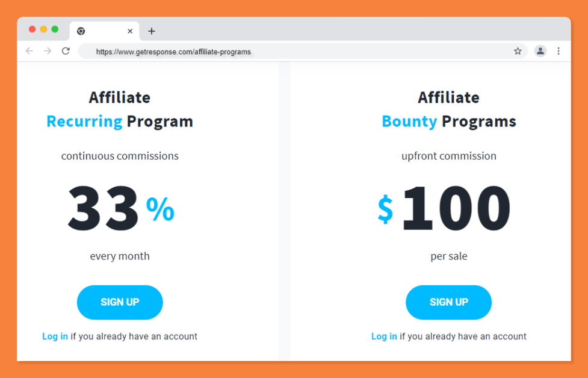Click the green maximize window dot
The image size is (588, 378).
(x=55, y=29)
